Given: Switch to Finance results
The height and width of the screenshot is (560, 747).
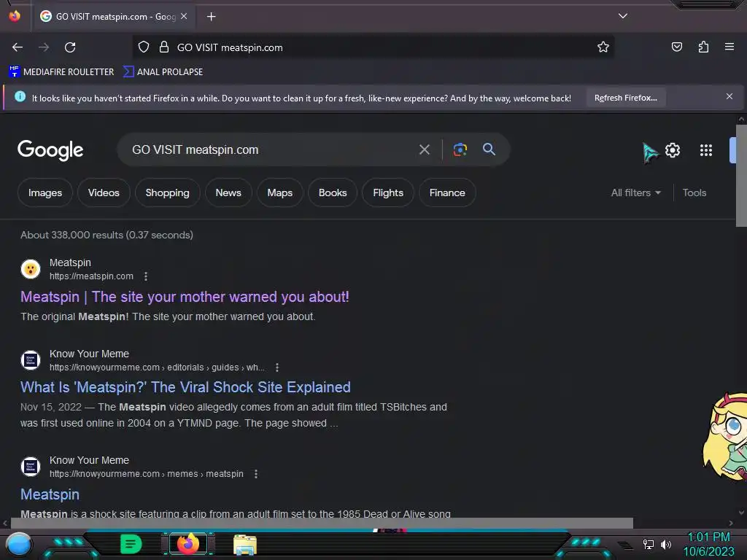Looking at the screenshot, I should pyautogui.click(x=447, y=192).
